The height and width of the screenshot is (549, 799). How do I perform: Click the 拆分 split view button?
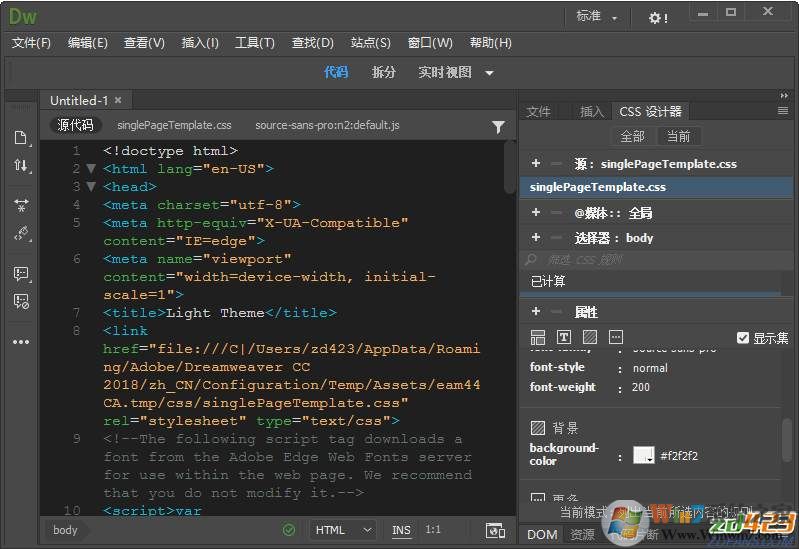(x=383, y=72)
